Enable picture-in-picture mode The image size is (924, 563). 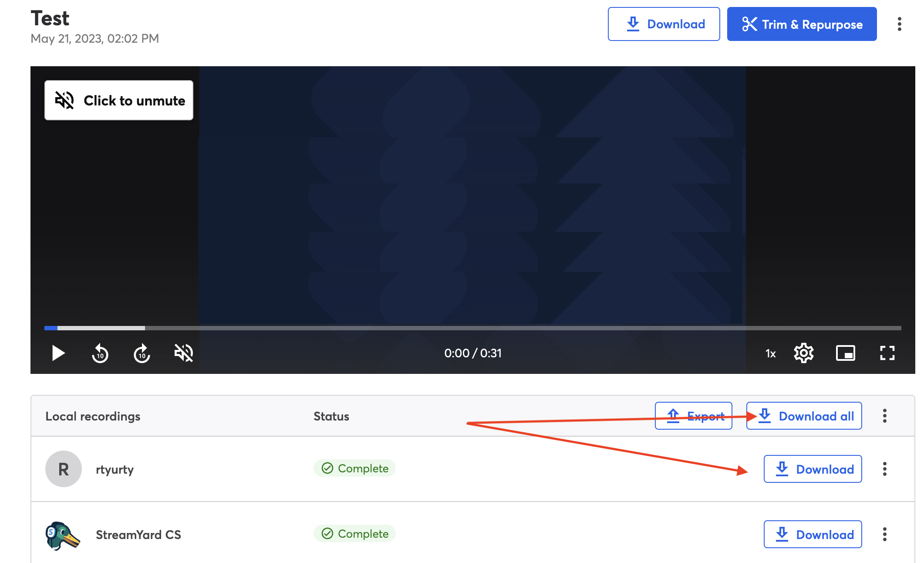[x=846, y=353]
